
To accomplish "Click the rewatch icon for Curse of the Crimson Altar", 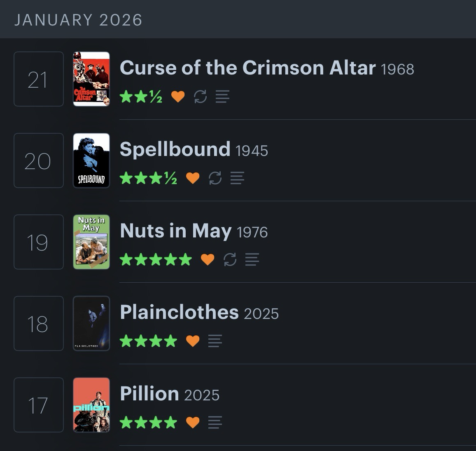I will [200, 97].
